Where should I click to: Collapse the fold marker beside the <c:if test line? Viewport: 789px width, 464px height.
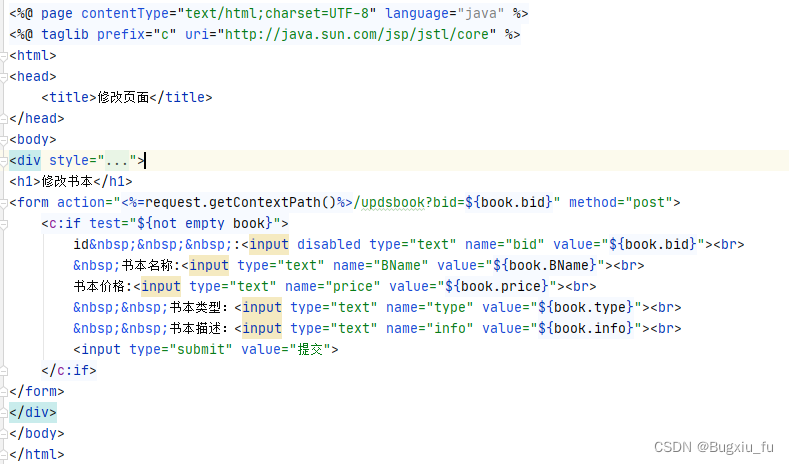pyautogui.click(x=3, y=224)
